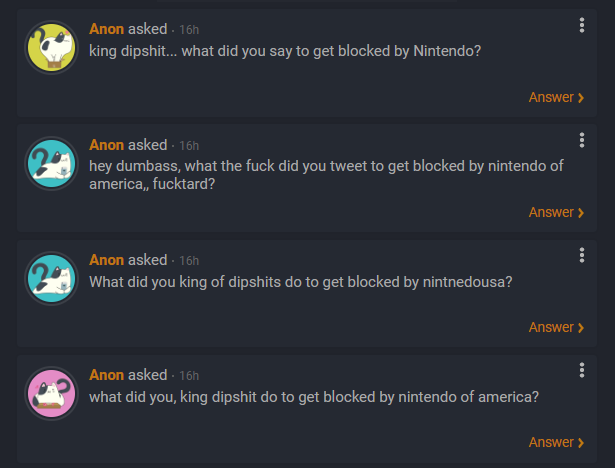Click 'Anon' name on 'nintnedousa' question
Viewport: 615px width, 468px height.
point(106,260)
